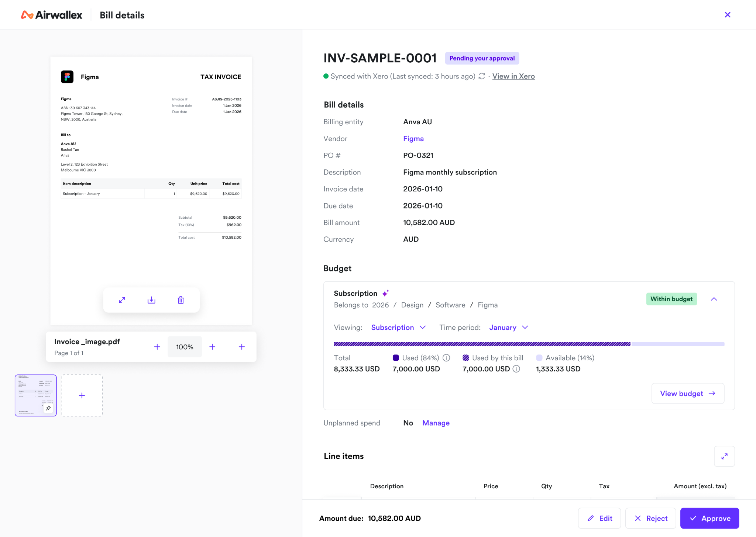Click the Used (84%) legend swatch
The image size is (756, 537).
point(396,358)
